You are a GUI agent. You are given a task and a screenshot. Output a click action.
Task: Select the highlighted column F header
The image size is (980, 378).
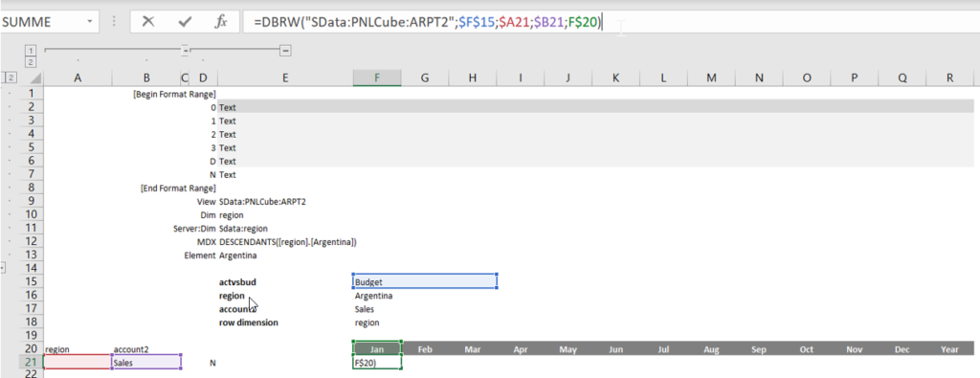click(377, 78)
